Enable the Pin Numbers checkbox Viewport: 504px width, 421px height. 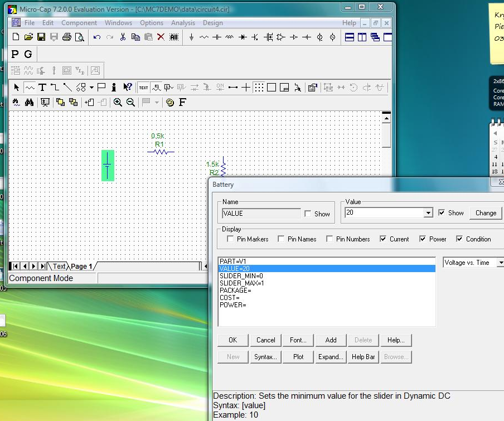pyautogui.click(x=329, y=239)
